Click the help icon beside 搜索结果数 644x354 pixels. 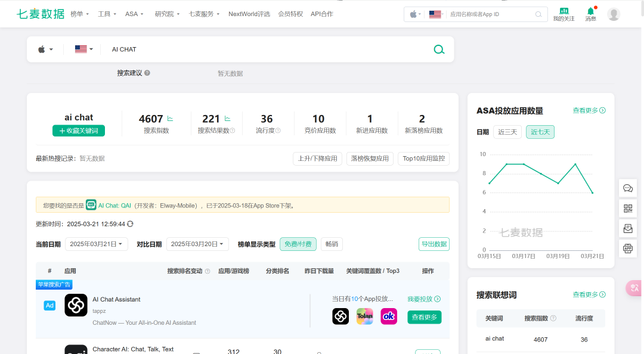tap(233, 131)
